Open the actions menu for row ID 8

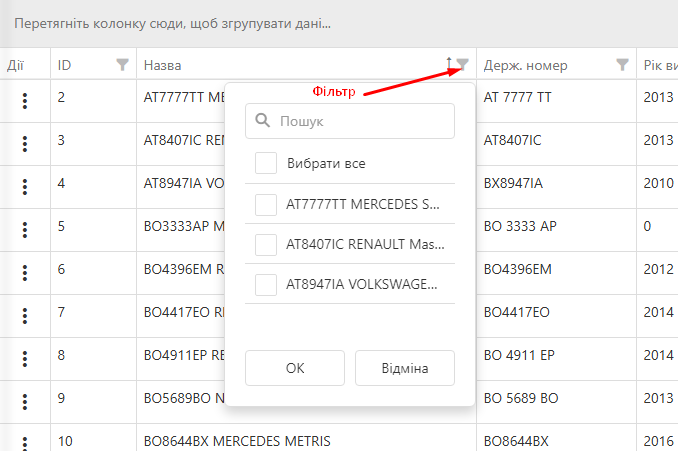(25, 359)
